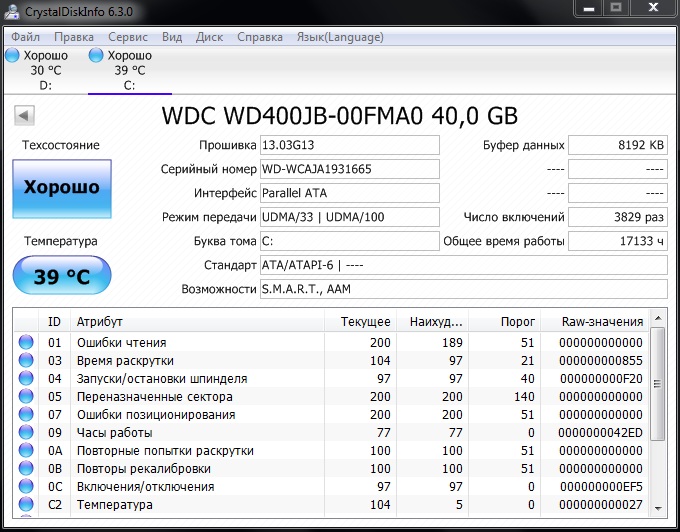Image resolution: width=680 pixels, height=532 pixels.
Task: Click status orb for Время раскрутки row
Action: (x=25, y=361)
